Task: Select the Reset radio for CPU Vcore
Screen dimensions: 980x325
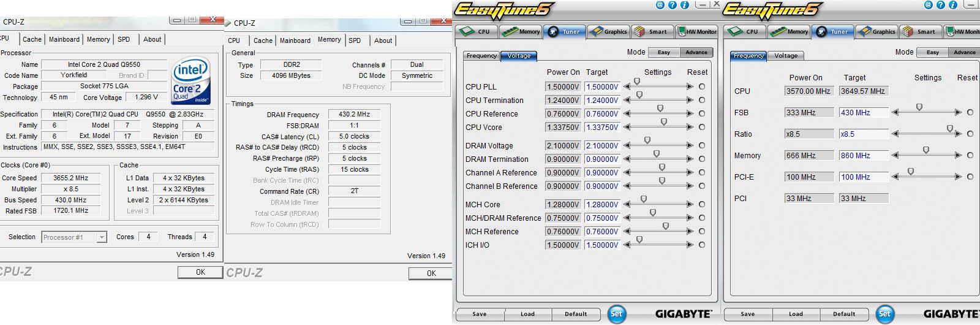Action: (702, 128)
